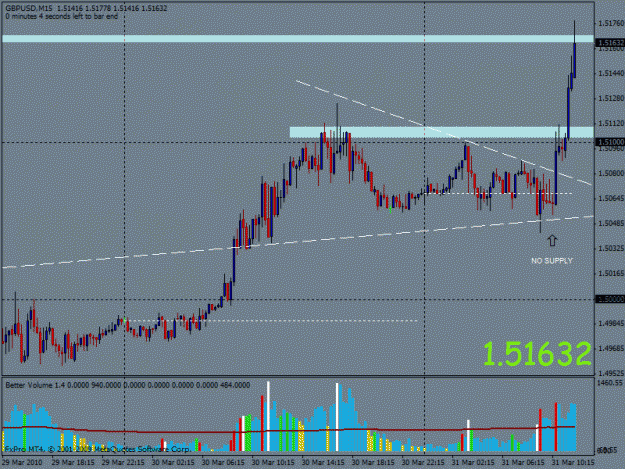Click the large green 1.51632 price display
The image size is (625, 469).
point(537,354)
